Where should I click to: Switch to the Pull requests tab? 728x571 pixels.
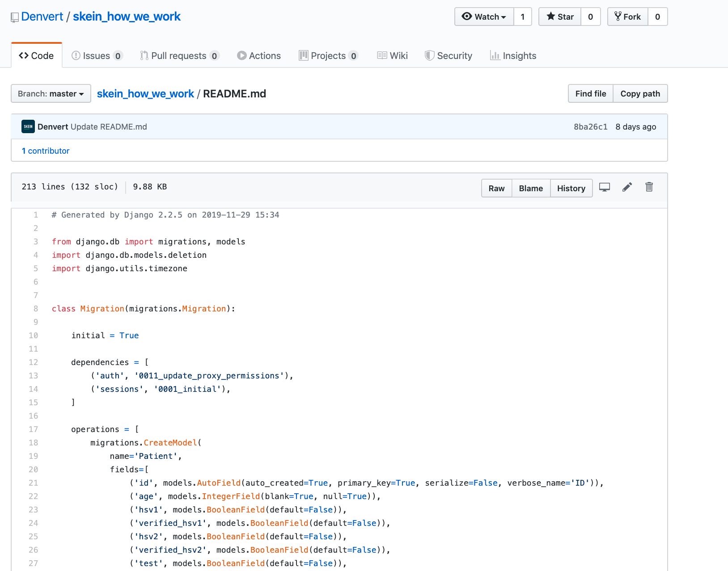click(179, 55)
